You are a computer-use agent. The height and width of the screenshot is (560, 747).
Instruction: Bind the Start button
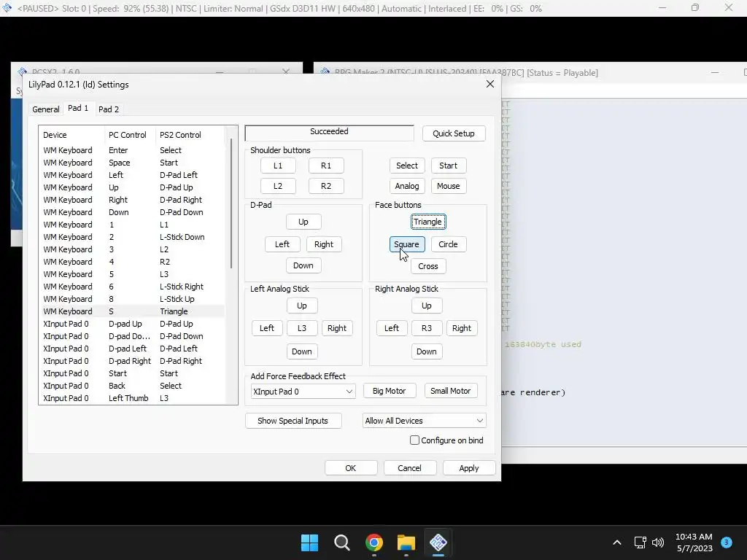point(449,166)
